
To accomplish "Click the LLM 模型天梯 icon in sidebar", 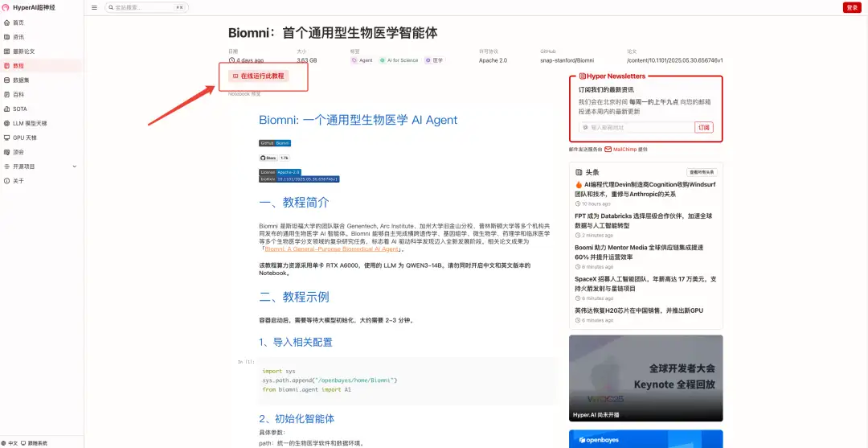I will 6,124.
